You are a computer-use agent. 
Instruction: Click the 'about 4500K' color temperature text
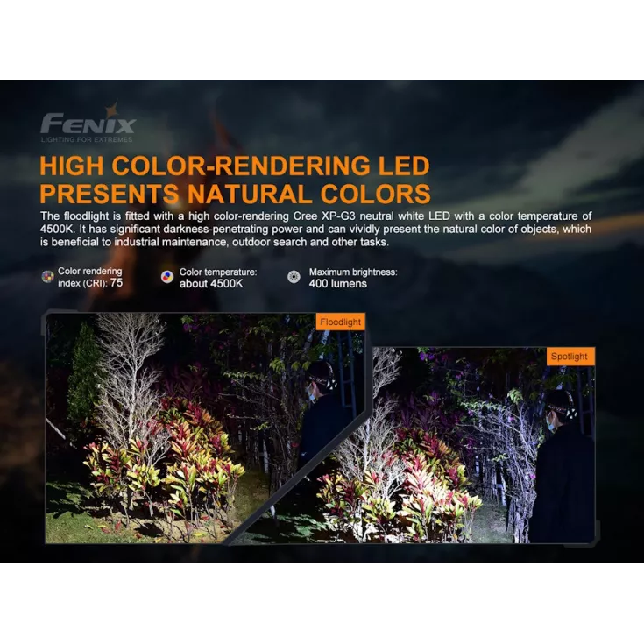(x=212, y=284)
